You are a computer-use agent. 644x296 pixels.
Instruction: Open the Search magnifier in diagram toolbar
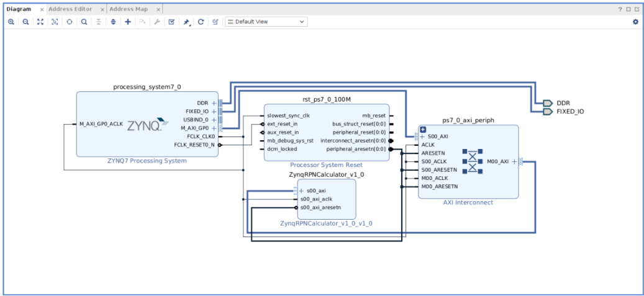pyautogui.click(x=84, y=22)
